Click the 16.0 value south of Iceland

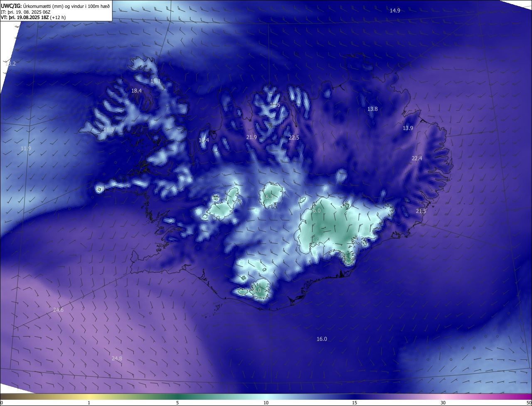322,339
